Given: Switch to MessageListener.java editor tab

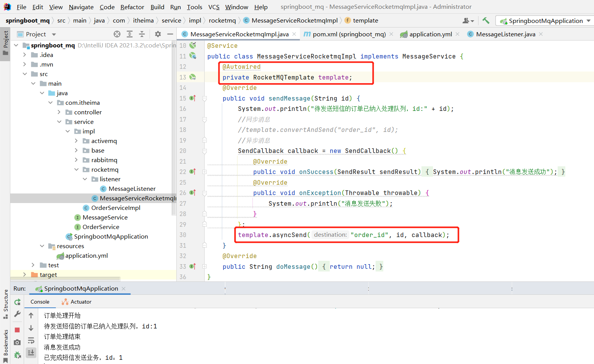Looking at the screenshot, I should 505,34.
